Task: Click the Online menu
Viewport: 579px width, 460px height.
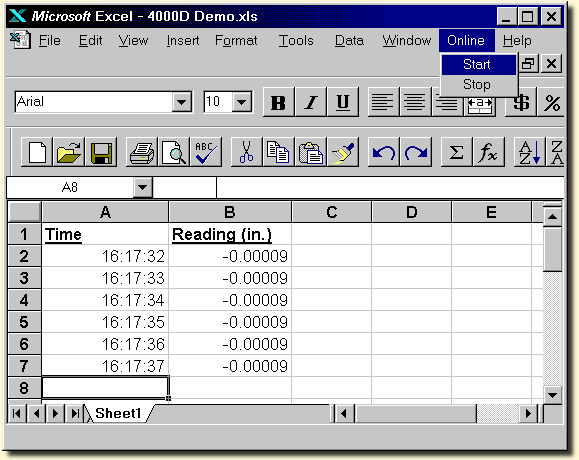Action: click(x=466, y=40)
